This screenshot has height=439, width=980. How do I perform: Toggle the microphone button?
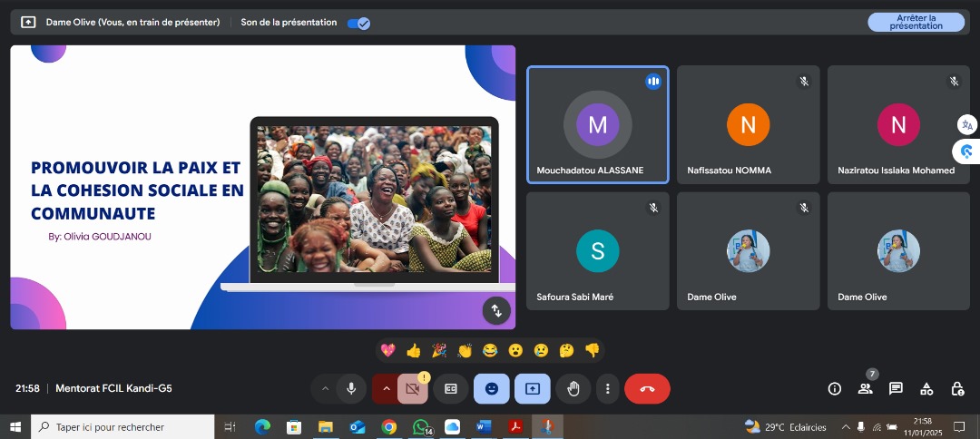pos(351,389)
